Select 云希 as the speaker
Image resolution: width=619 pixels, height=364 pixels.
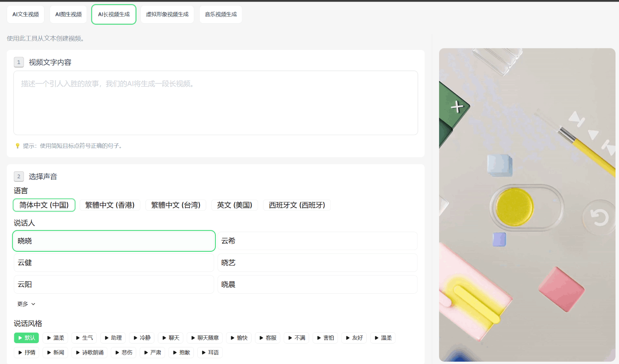click(317, 241)
